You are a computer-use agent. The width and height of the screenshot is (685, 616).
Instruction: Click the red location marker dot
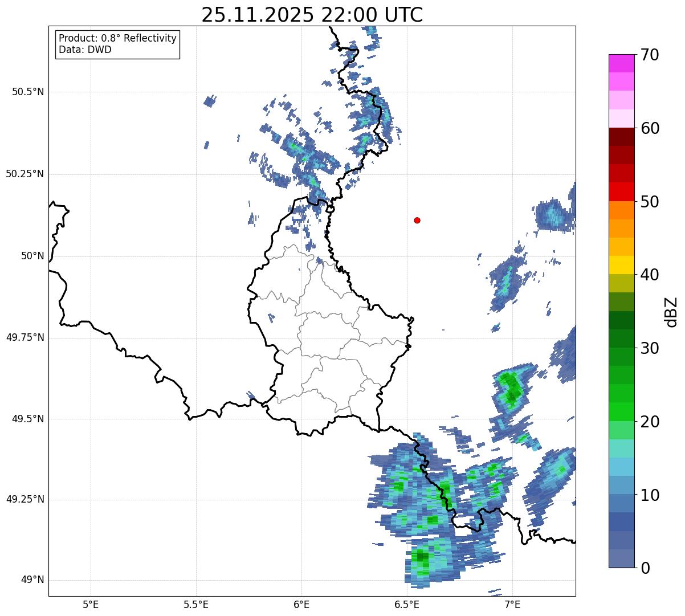(x=417, y=220)
